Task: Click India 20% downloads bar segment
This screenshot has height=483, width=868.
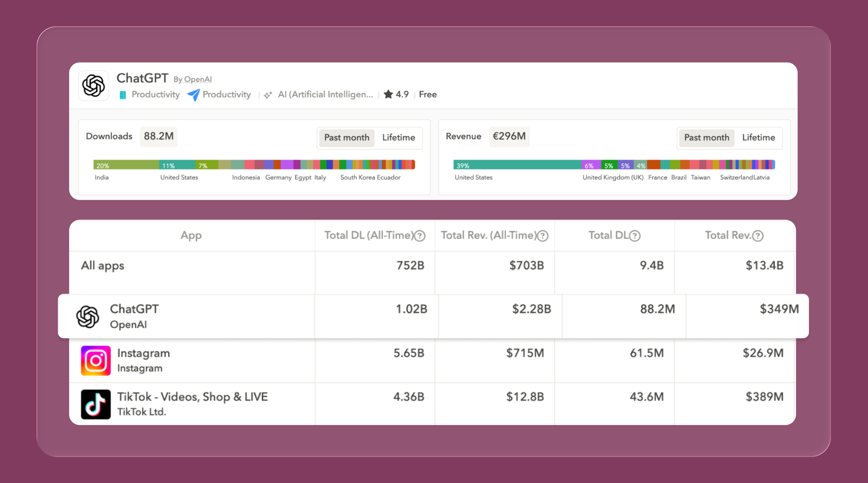Action: [126, 165]
